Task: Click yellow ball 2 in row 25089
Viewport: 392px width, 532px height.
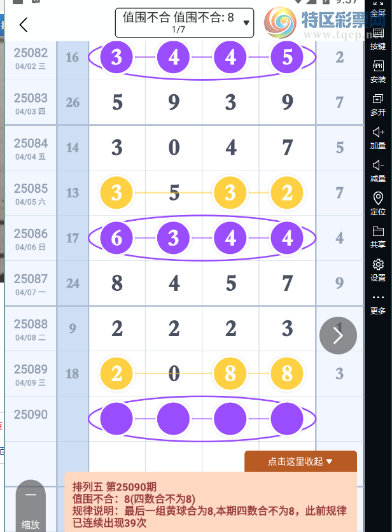Action: pos(116,374)
